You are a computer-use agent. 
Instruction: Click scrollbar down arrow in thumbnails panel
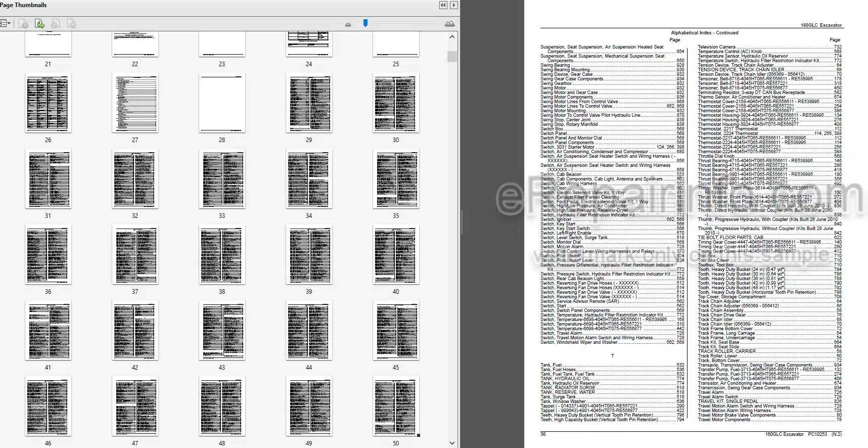[x=452, y=443]
